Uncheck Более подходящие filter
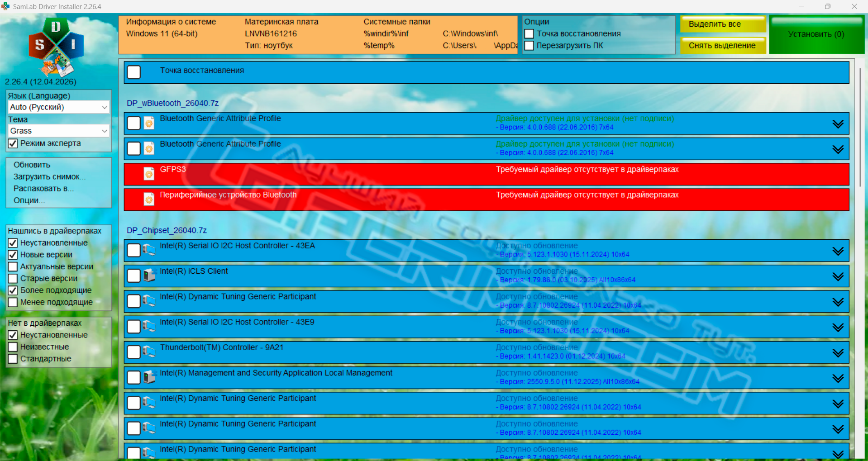The image size is (868, 461). click(x=13, y=290)
